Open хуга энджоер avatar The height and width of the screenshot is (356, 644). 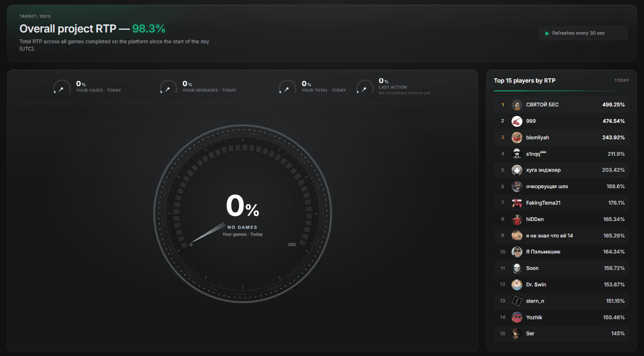(x=517, y=170)
